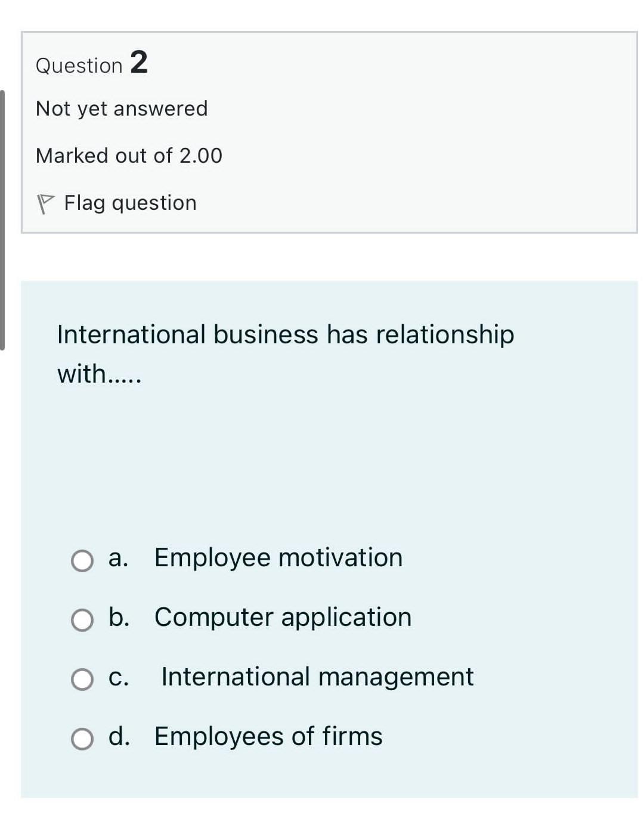644x813 pixels.
Task: Click option label a next to its circle
Action: (117, 558)
